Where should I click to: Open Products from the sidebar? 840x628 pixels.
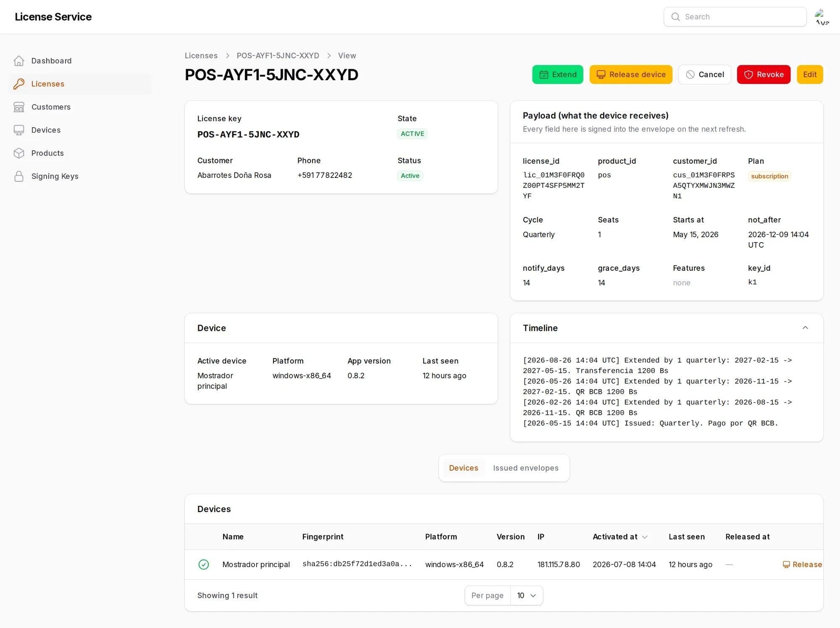point(80,153)
